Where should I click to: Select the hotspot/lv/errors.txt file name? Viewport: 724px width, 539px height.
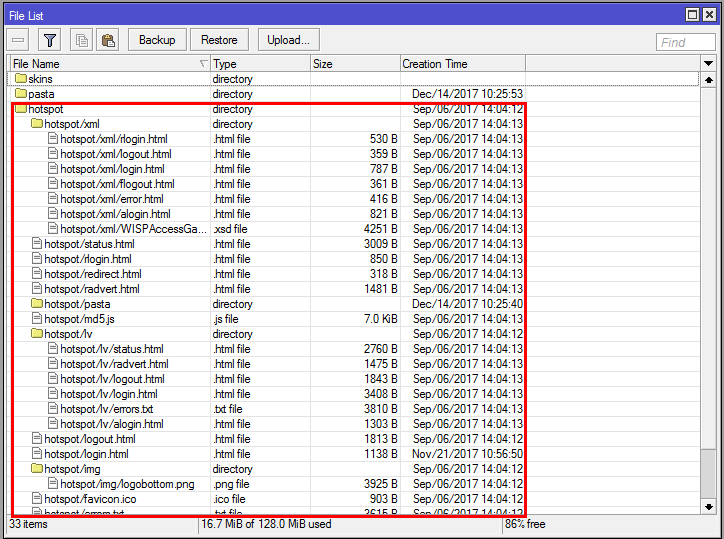coord(107,409)
